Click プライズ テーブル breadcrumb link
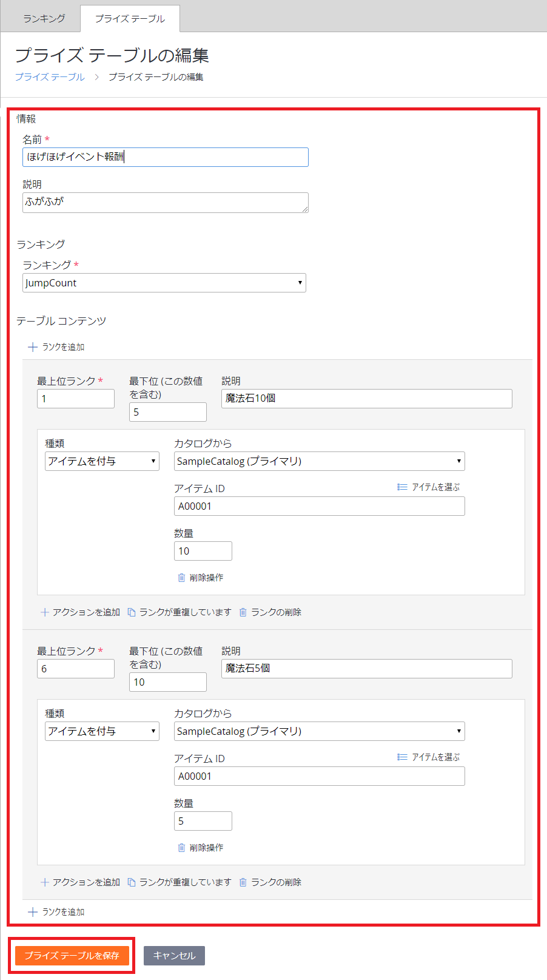The height and width of the screenshot is (980, 547). pyautogui.click(x=50, y=77)
